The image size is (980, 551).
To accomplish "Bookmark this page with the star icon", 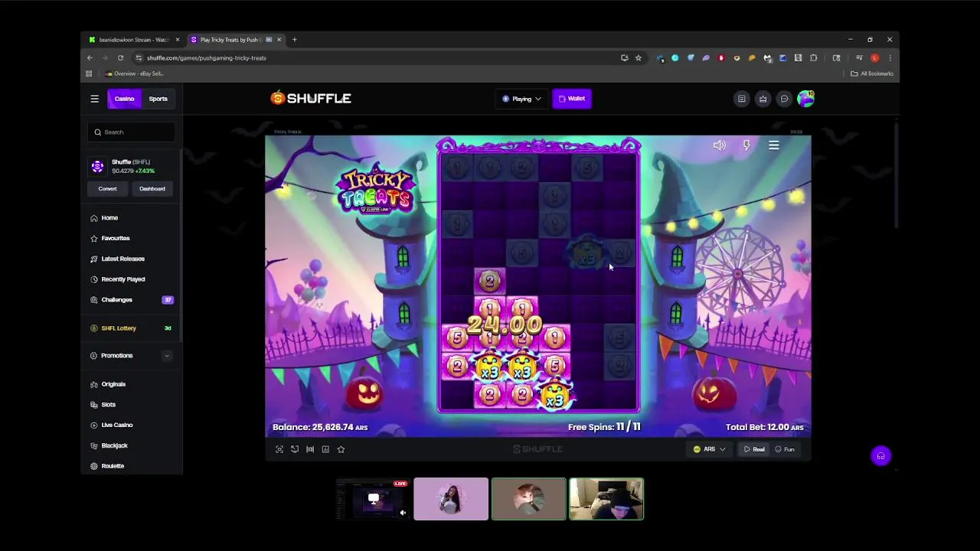I will [638, 58].
